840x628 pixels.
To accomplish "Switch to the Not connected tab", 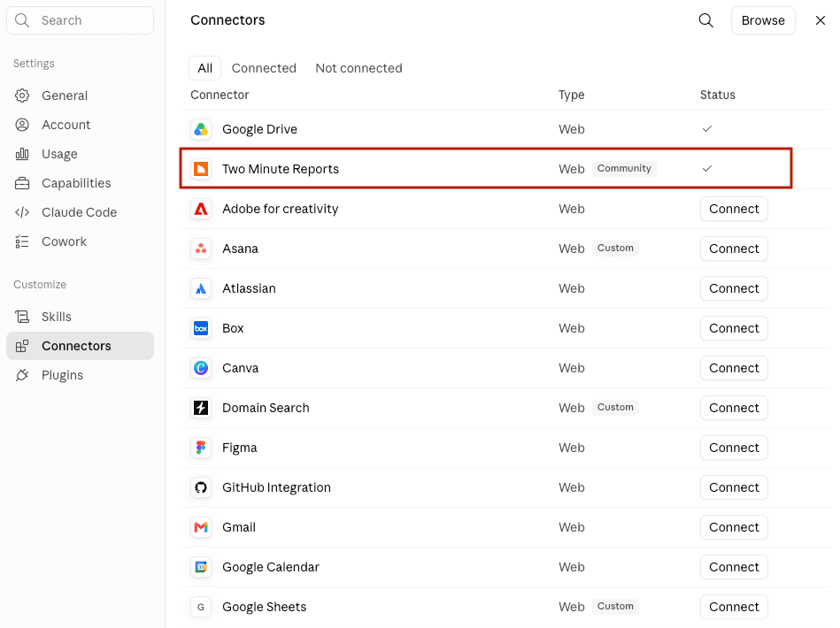I will [358, 68].
